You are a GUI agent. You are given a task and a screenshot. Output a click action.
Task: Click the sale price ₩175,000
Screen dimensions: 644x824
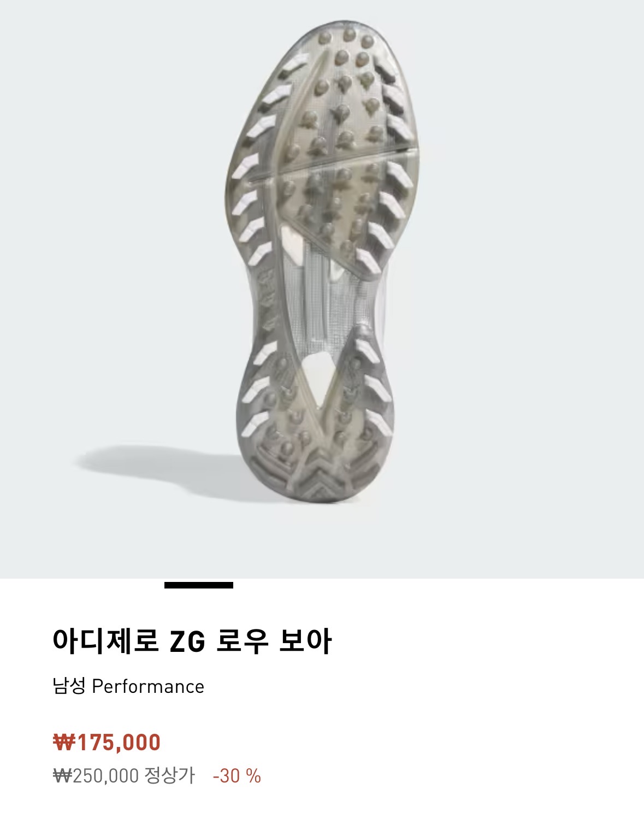coord(107,743)
